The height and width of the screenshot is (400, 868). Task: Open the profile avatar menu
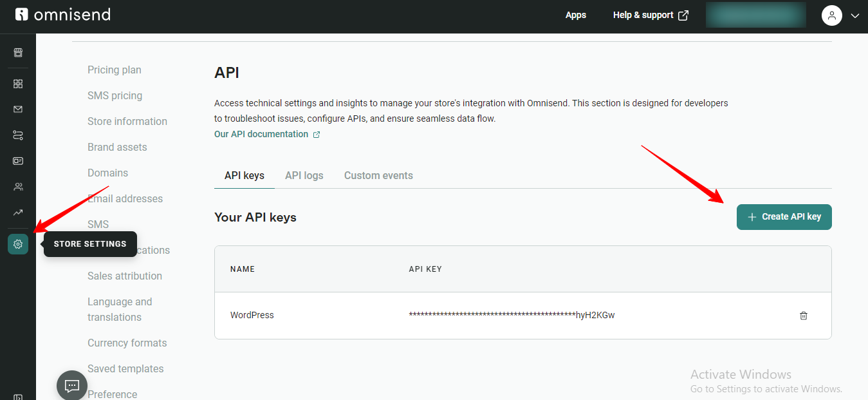(831, 15)
